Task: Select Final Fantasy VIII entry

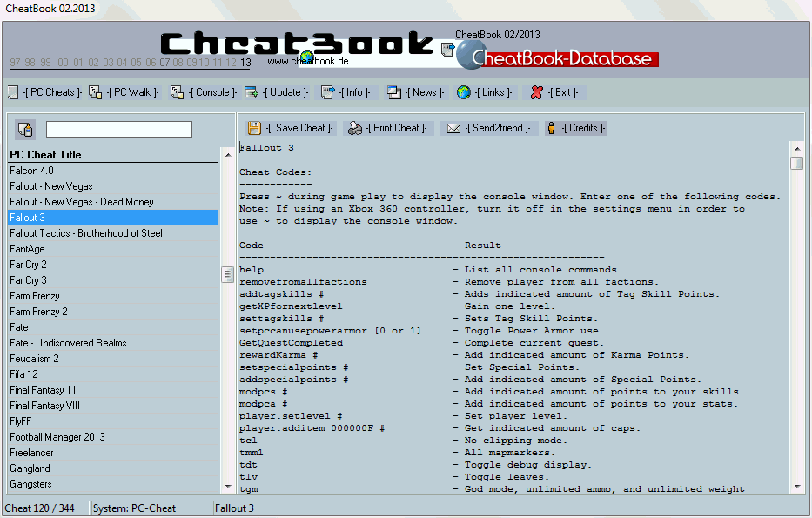Action: pyautogui.click(x=114, y=406)
